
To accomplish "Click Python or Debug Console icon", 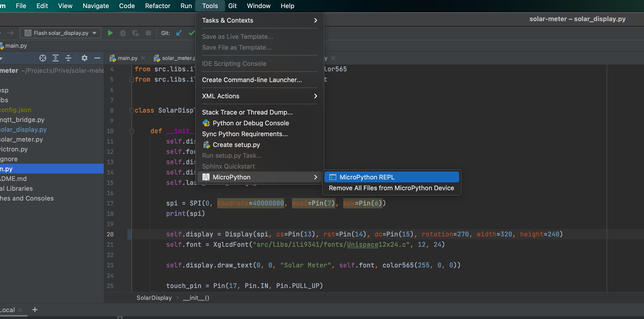I will (206, 123).
